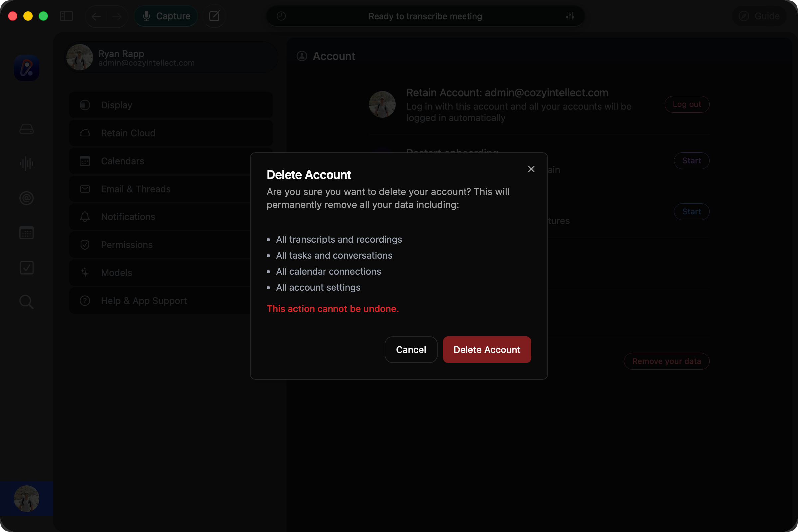Click profile avatar at sidebar bottom
The image size is (798, 532).
(x=27, y=498)
